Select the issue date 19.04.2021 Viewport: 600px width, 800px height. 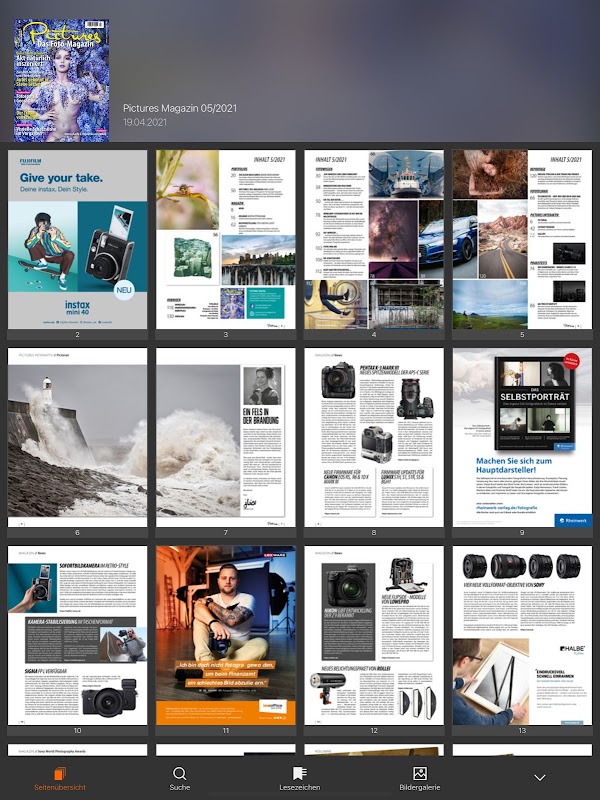tap(145, 122)
